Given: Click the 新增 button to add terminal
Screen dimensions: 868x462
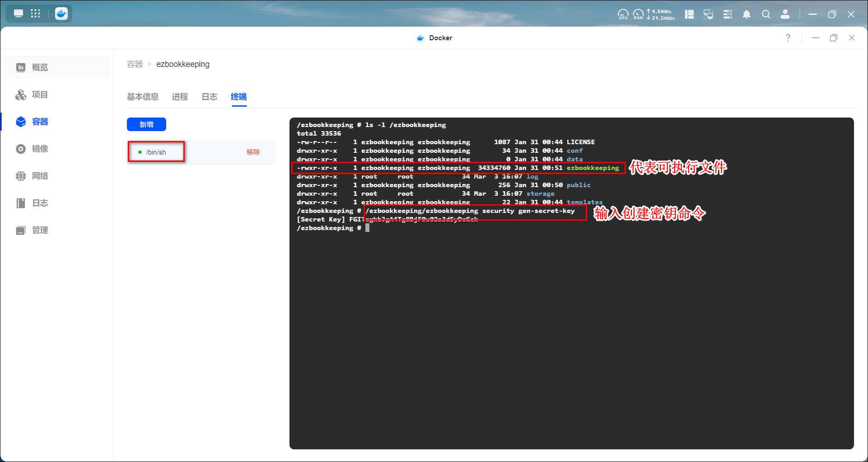Looking at the screenshot, I should click(146, 124).
